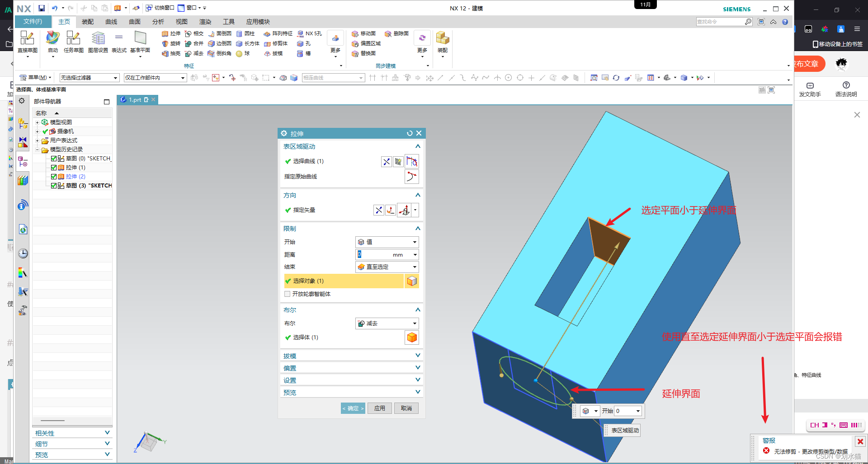Reset the 拉伸 dialog with reset icon
868x464 pixels.
[410, 133]
